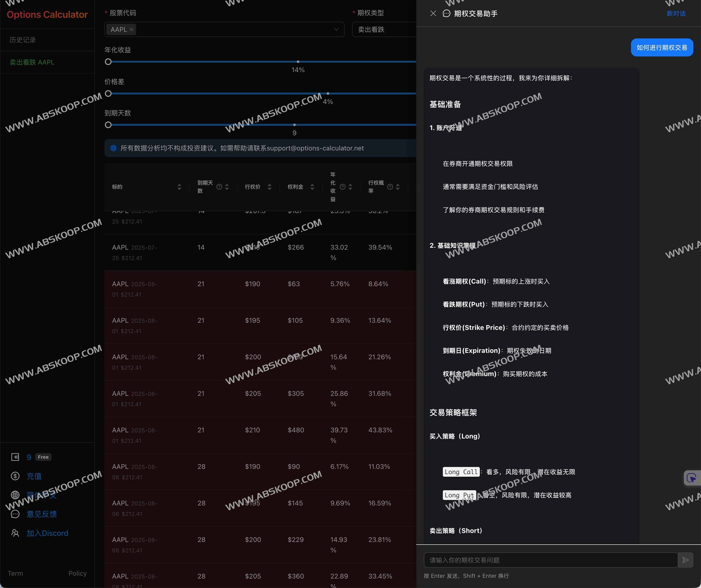Click help icon beside 到期天数 column
This screenshot has width=701, height=588.
pyautogui.click(x=219, y=187)
